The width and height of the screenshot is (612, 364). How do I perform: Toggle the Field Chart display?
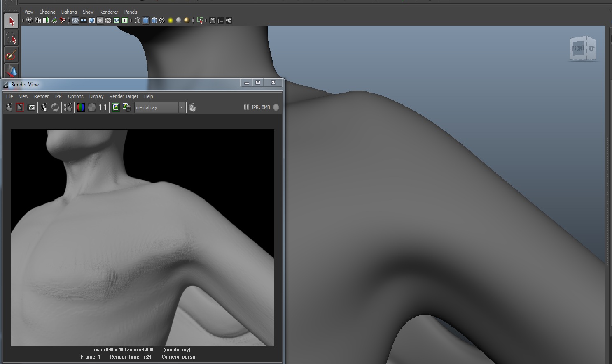[x=108, y=20]
